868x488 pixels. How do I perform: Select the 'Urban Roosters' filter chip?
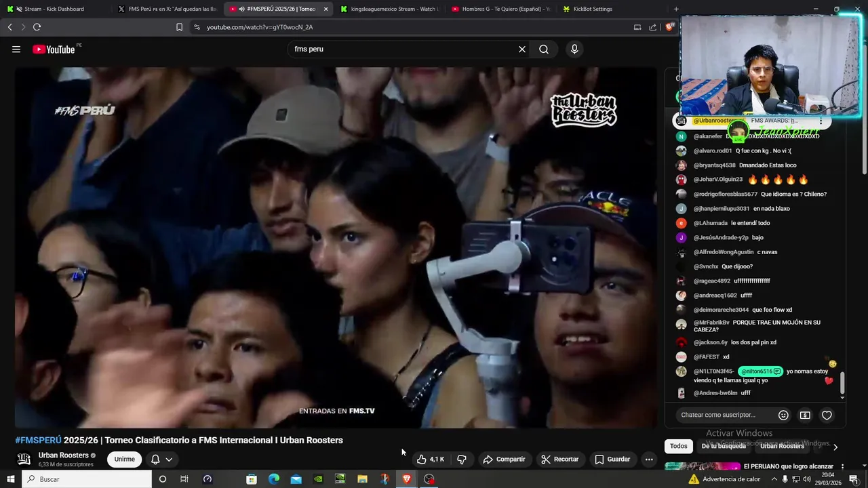point(782,446)
